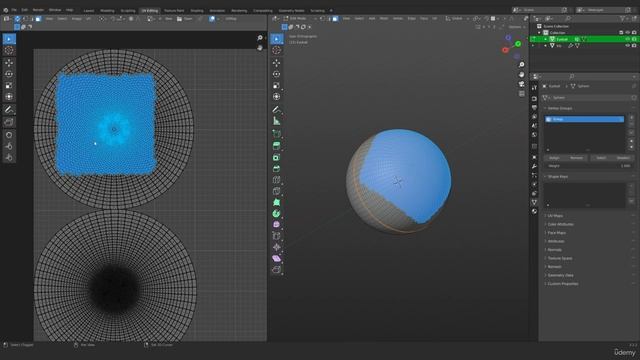Pick the Knife tool
This screenshot has width=640, height=360.
click(277, 191)
